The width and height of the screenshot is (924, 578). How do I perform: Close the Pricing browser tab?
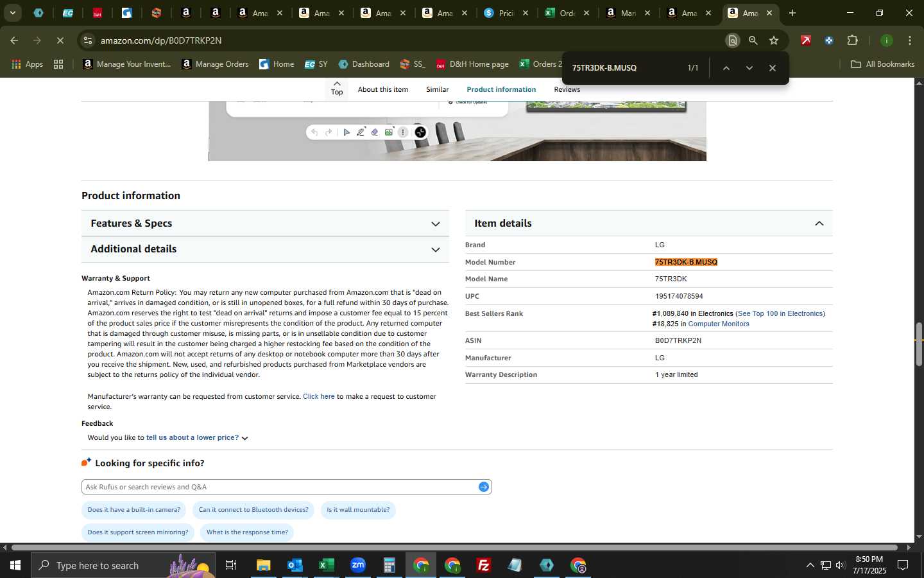coord(526,13)
